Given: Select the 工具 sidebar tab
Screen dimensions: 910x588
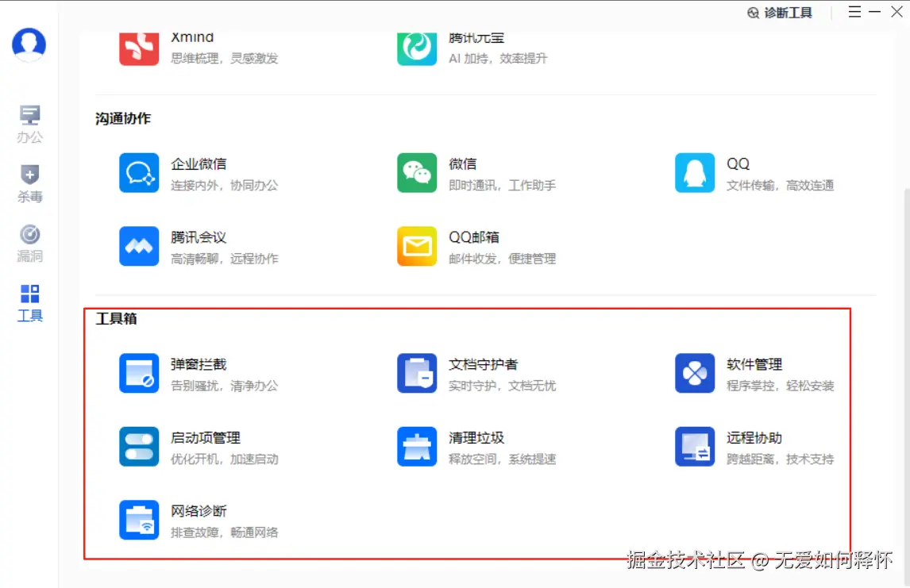Looking at the screenshot, I should click(x=29, y=302).
